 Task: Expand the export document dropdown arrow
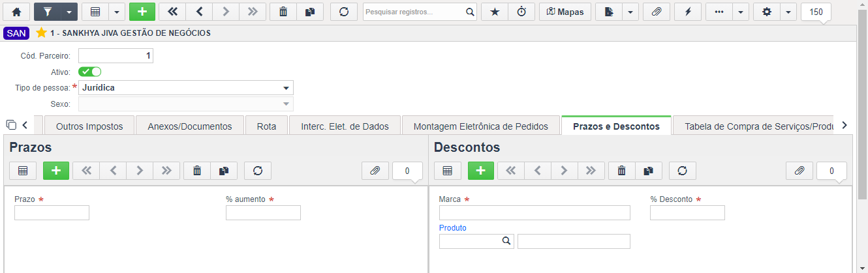pos(630,12)
